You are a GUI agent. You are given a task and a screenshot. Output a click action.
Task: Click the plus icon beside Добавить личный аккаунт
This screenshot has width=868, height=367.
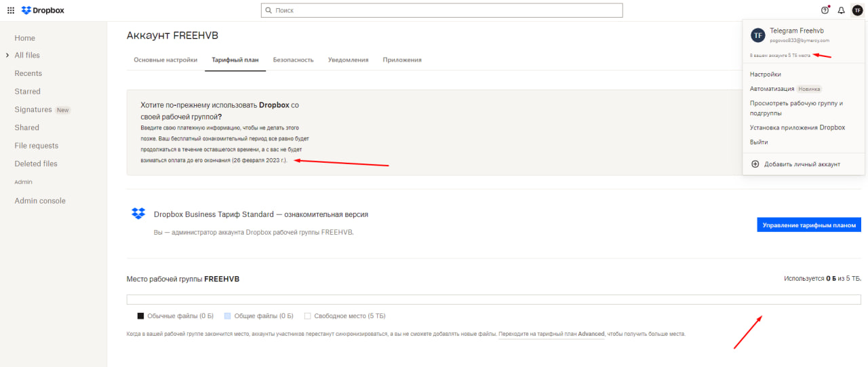(x=755, y=164)
